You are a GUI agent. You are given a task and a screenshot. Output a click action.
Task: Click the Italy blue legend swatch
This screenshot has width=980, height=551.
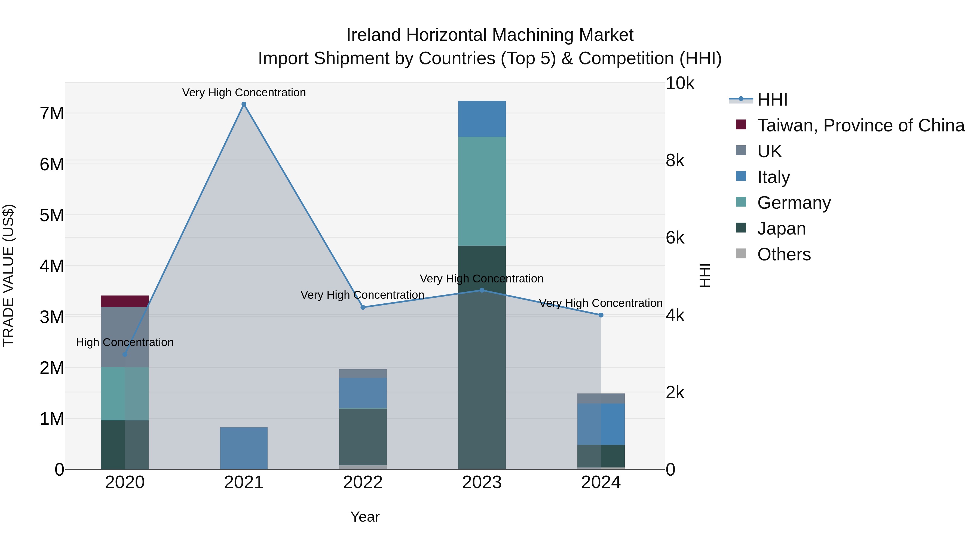click(741, 176)
